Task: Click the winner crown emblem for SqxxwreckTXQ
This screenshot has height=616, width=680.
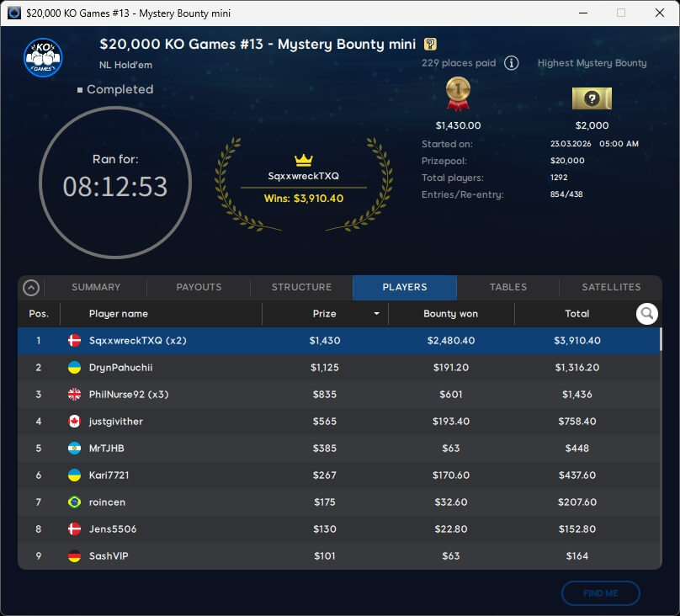Action: coord(303,160)
